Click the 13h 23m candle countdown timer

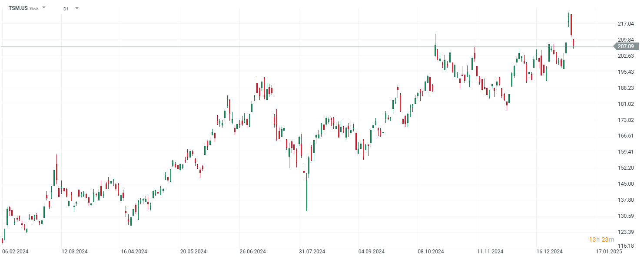click(601, 239)
